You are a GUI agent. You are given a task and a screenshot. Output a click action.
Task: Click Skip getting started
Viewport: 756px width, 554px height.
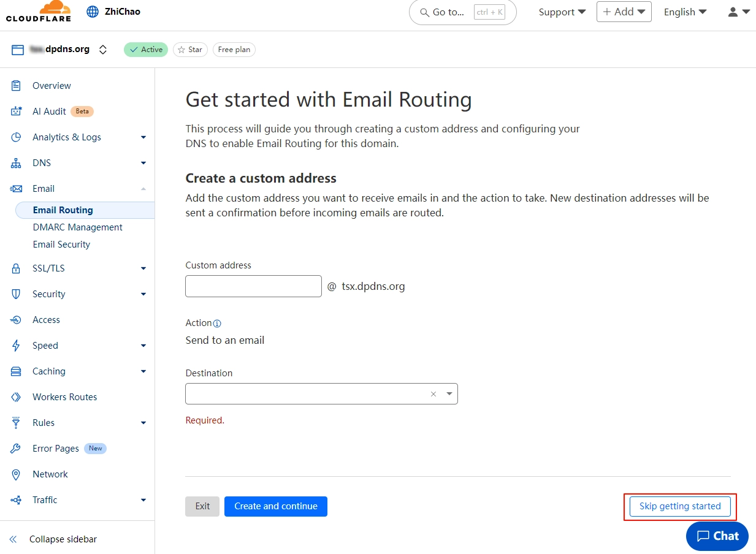coord(679,506)
